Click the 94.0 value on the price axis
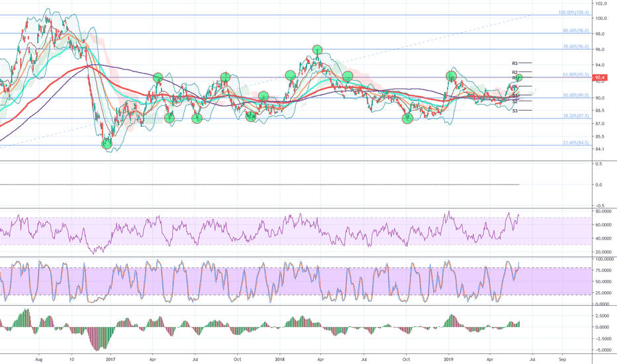The width and height of the screenshot is (617, 364). point(600,66)
